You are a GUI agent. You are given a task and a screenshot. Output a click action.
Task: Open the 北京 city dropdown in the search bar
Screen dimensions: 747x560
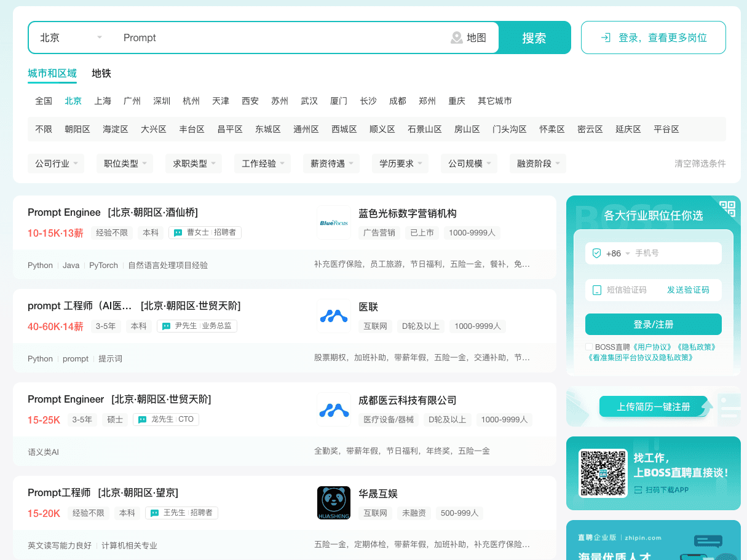click(x=69, y=37)
